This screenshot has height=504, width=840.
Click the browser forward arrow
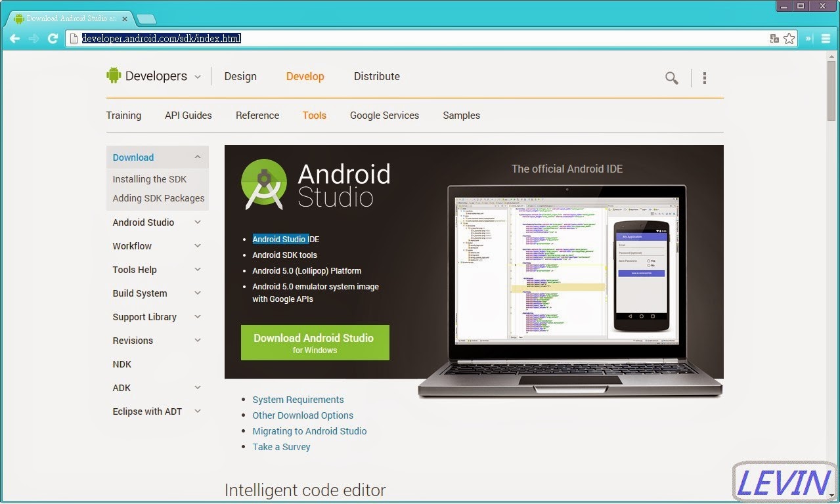[33, 39]
